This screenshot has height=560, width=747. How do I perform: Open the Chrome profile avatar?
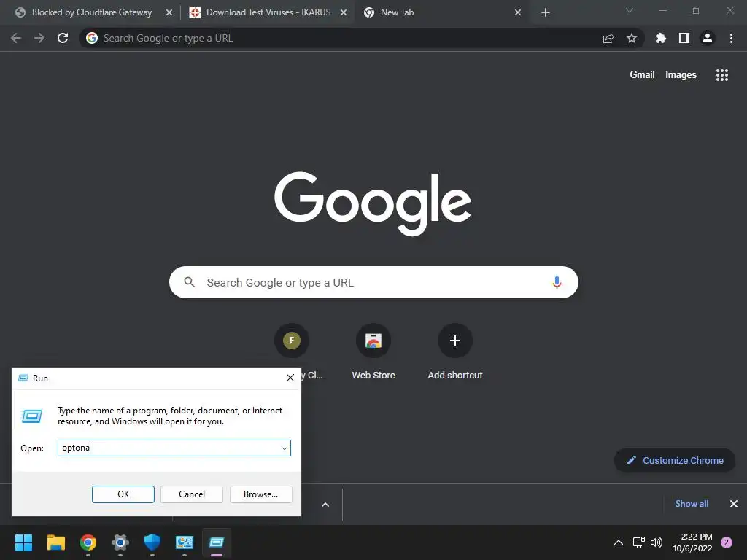click(708, 38)
